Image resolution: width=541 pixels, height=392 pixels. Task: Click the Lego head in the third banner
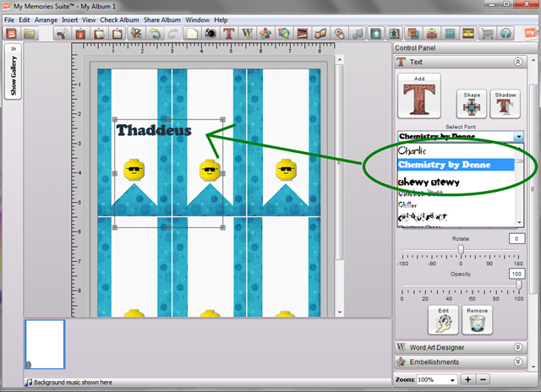click(286, 170)
